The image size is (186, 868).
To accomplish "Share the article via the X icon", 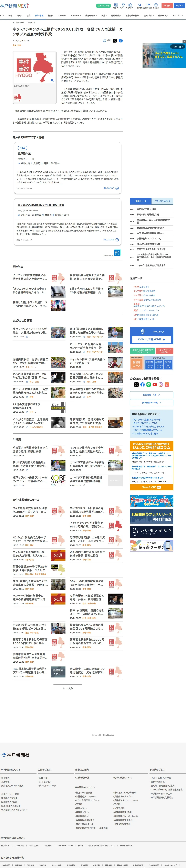I will point(115,41).
